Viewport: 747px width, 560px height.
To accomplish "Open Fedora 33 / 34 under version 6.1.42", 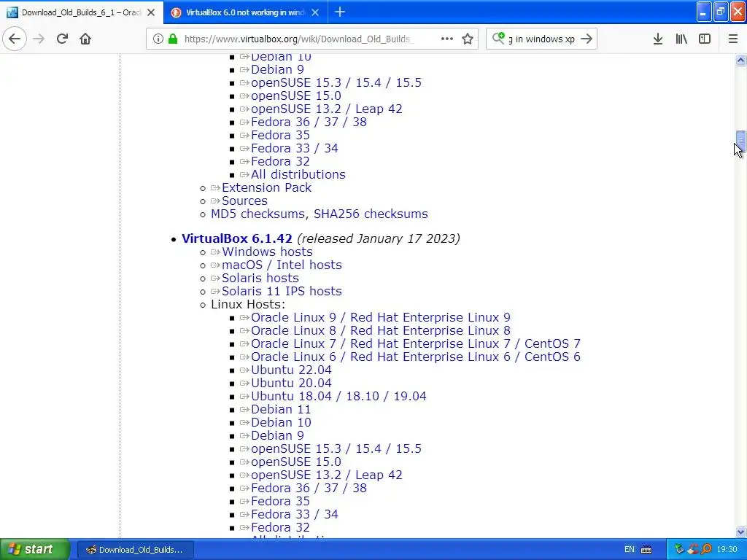I will [x=295, y=514].
